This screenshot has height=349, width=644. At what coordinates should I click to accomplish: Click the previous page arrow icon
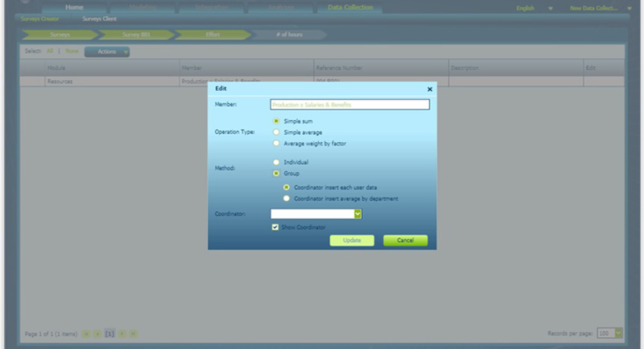97,334
